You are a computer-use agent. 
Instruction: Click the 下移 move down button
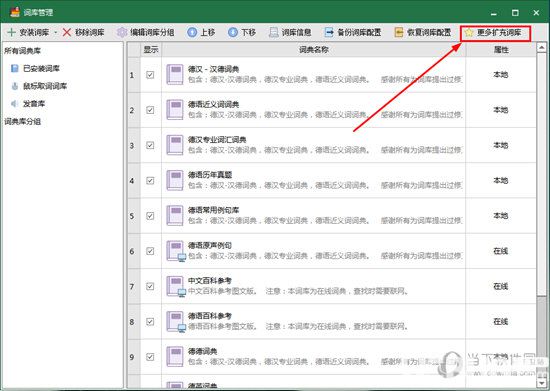[x=242, y=32]
